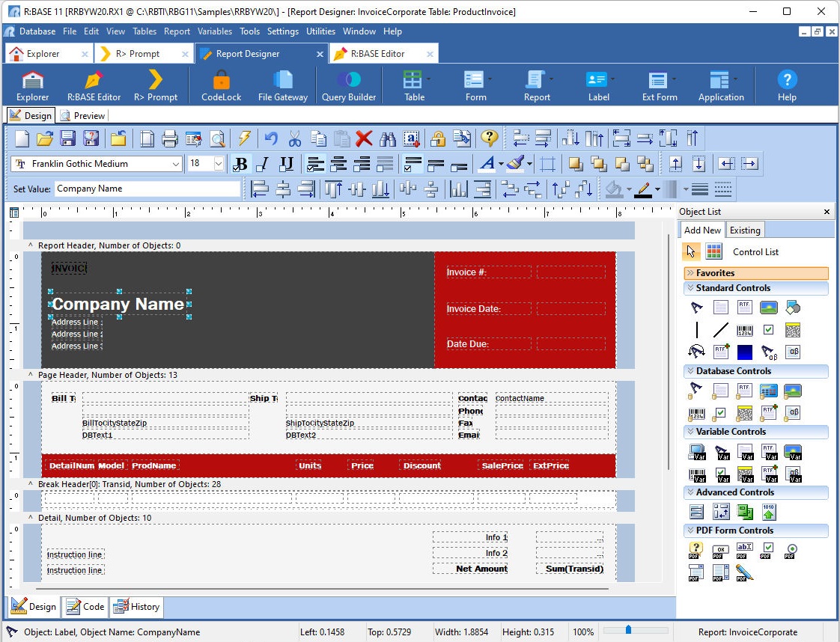Screen dimensions: 840x642
Task: Open the Utilities menu
Action: [x=320, y=31]
